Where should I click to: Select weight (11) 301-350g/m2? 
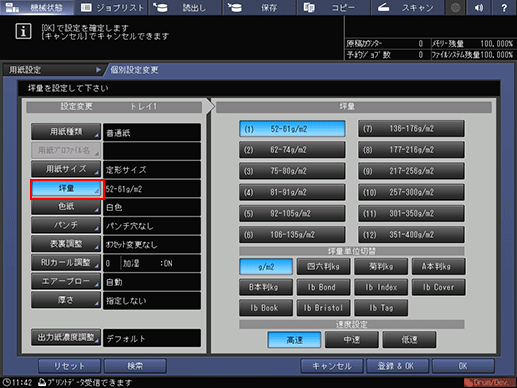(411, 213)
